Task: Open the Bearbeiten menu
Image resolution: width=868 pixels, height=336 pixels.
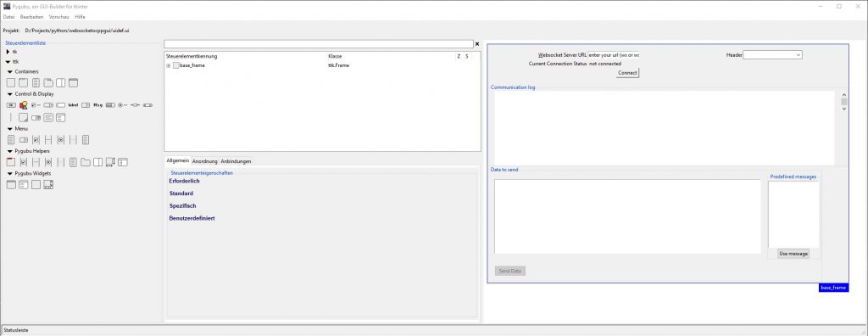Action: tap(31, 17)
